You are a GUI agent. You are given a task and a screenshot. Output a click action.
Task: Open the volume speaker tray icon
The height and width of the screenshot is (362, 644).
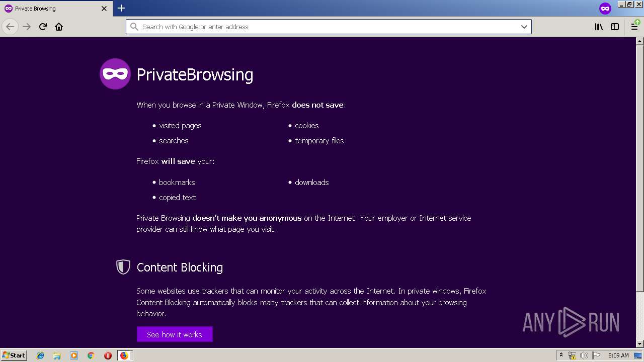(x=584, y=355)
